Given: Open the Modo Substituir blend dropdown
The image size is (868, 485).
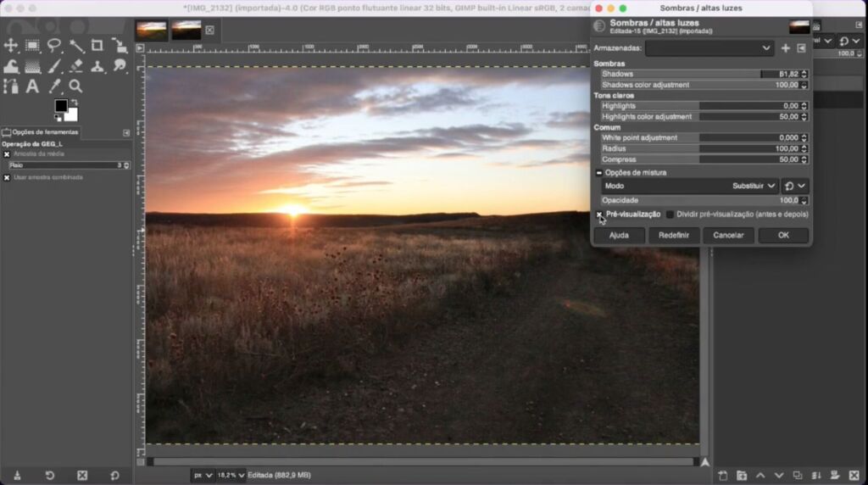Looking at the screenshot, I should 753,186.
